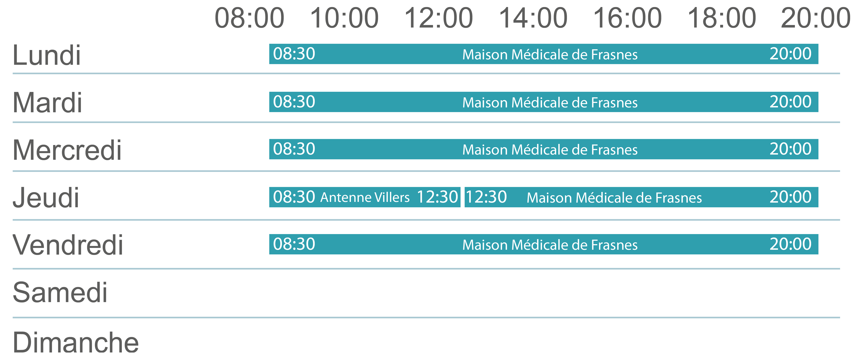Select the Lundi Maison Médicale de Frasnes bar

[544, 54]
